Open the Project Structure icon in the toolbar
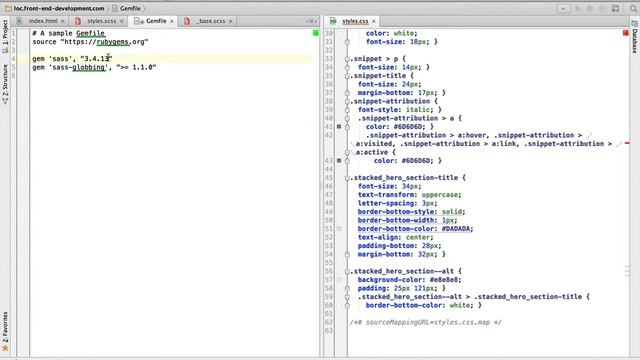Viewport: 640px width, 360px height. coord(616,9)
